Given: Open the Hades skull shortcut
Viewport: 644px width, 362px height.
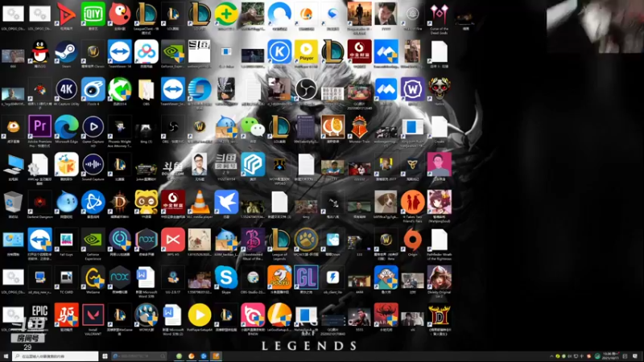Looking at the screenshot, I should 439,88.
